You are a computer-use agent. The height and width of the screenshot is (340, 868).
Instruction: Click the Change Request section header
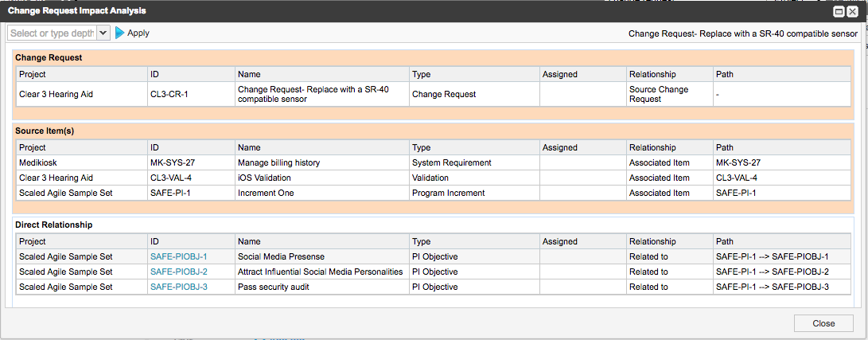[x=49, y=57]
